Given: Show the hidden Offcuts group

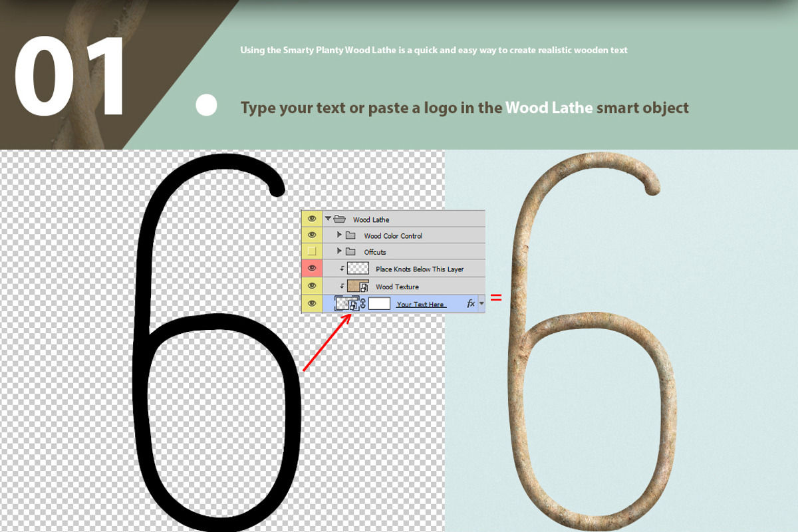Looking at the screenshot, I should point(311,251).
